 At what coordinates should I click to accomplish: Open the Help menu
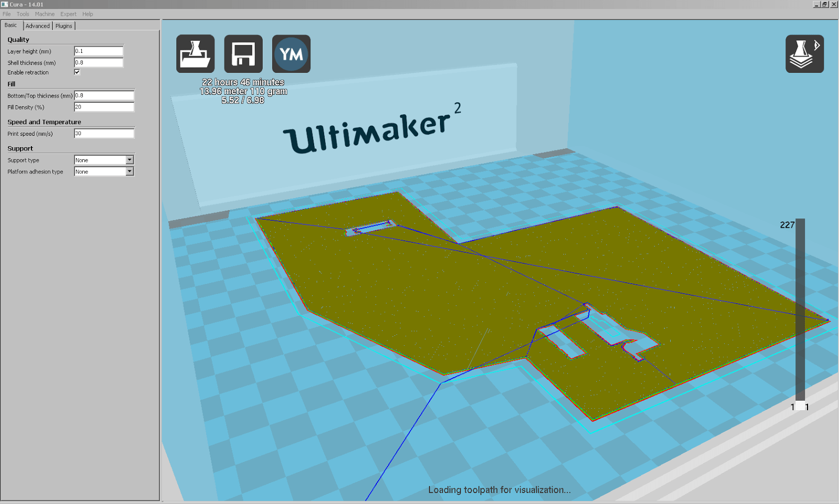88,14
